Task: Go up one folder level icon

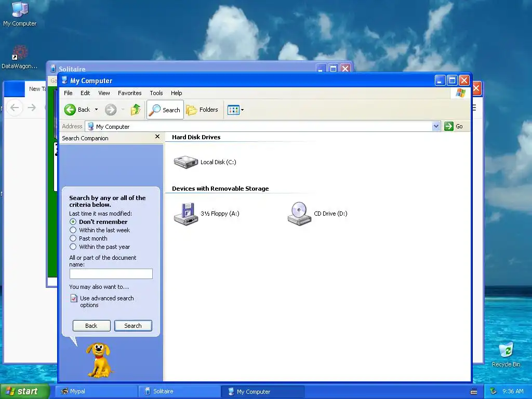Action: (x=136, y=110)
